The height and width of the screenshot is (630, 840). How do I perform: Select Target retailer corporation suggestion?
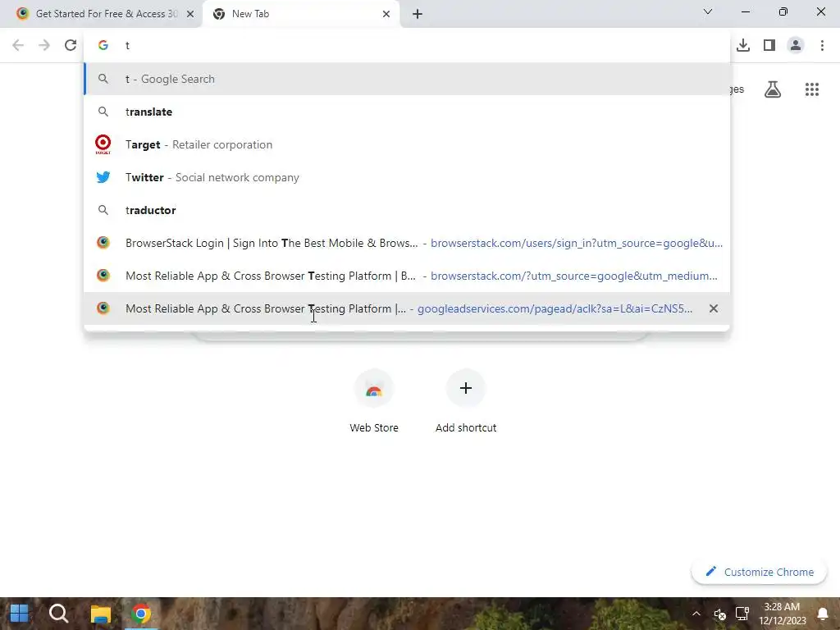(x=407, y=144)
